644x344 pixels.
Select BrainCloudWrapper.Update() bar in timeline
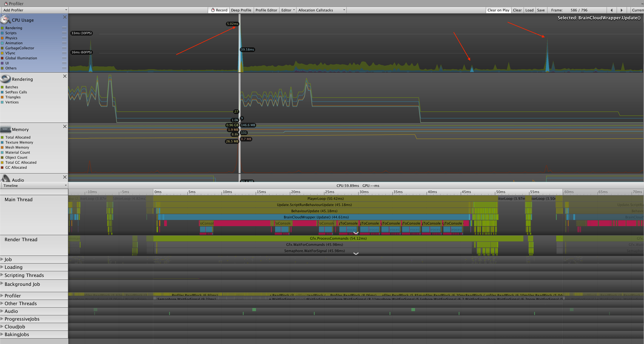point(316,217)
